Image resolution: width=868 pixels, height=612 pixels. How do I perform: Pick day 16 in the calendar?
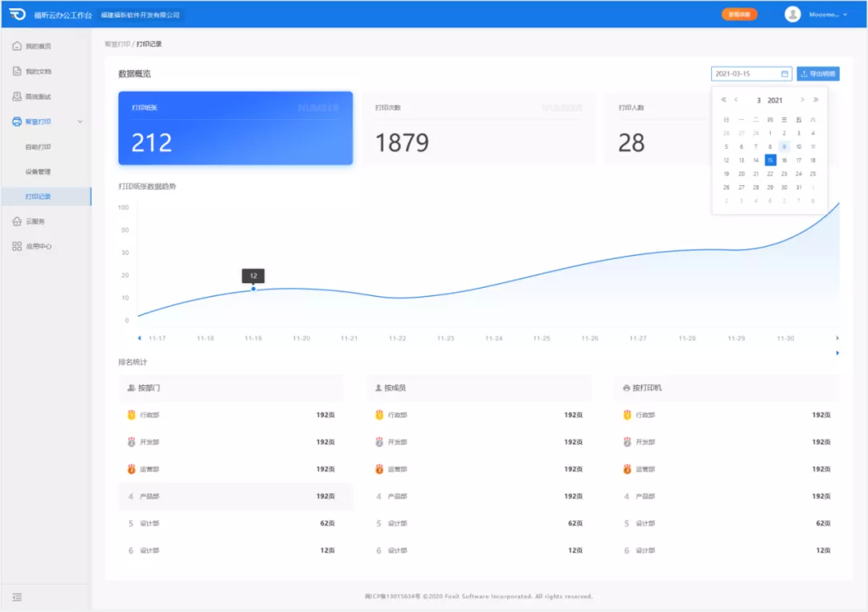784,160
